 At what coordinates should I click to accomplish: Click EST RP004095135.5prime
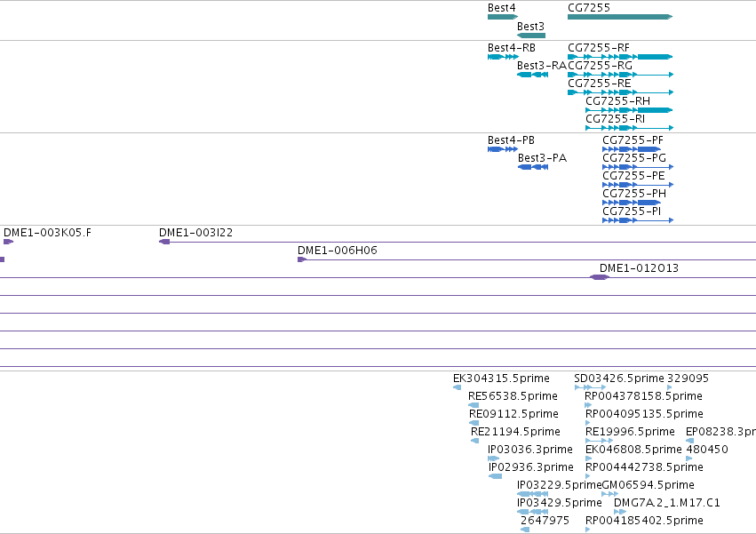[588, 423]
